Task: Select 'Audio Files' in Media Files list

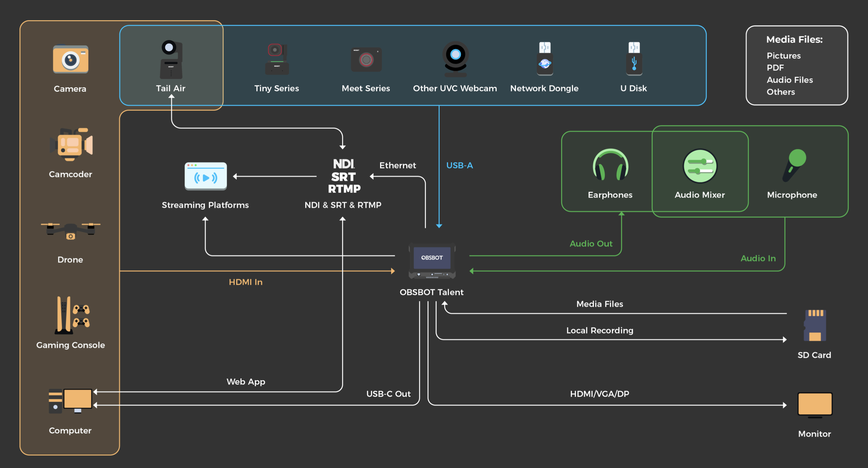Action: [x=790, y=80]
